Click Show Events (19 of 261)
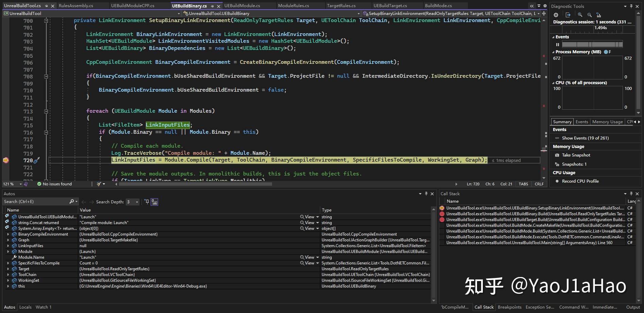Image resolution: width=644 pixels, height=313 pixels. tap(586, 138)
